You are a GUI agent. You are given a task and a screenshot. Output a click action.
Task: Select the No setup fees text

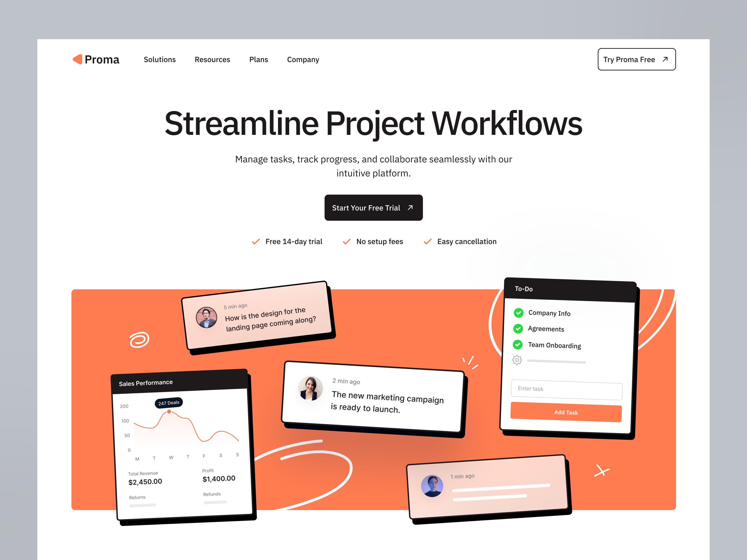380,242
